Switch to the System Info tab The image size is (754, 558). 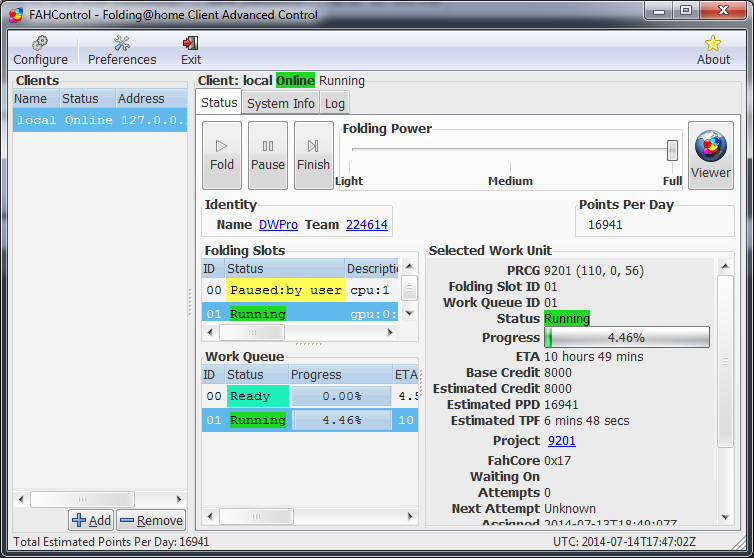[x=281, y=103]
